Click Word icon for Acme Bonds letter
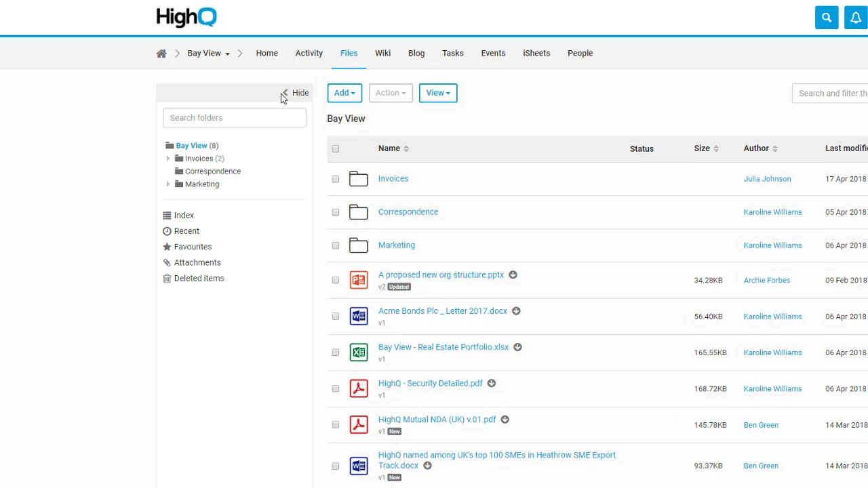 click(359, 317)
